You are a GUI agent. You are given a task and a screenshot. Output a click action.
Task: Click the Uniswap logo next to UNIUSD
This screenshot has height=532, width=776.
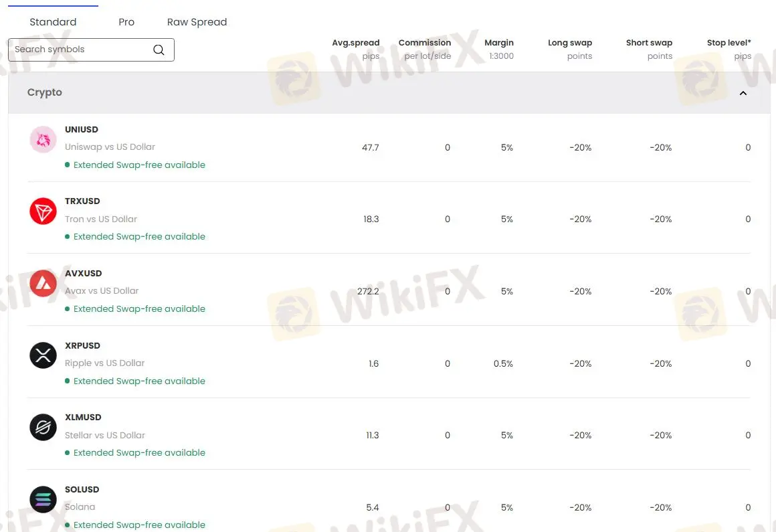click(43, 139)
